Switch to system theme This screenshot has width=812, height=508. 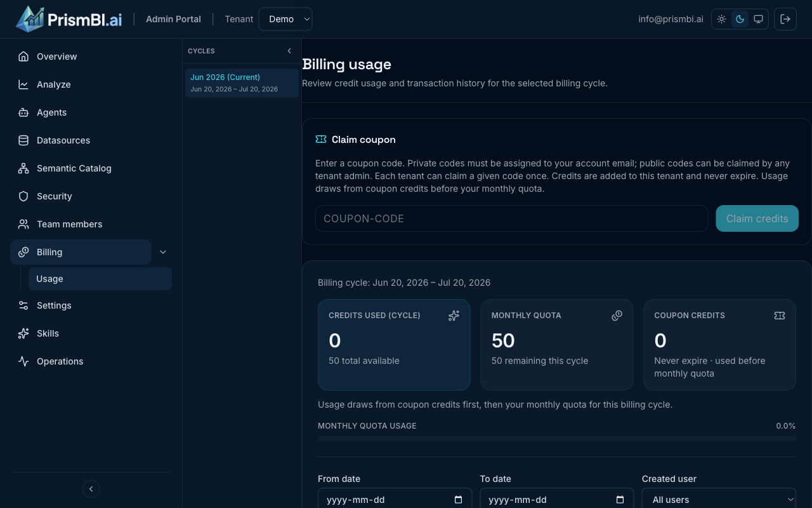pos(758,19)
